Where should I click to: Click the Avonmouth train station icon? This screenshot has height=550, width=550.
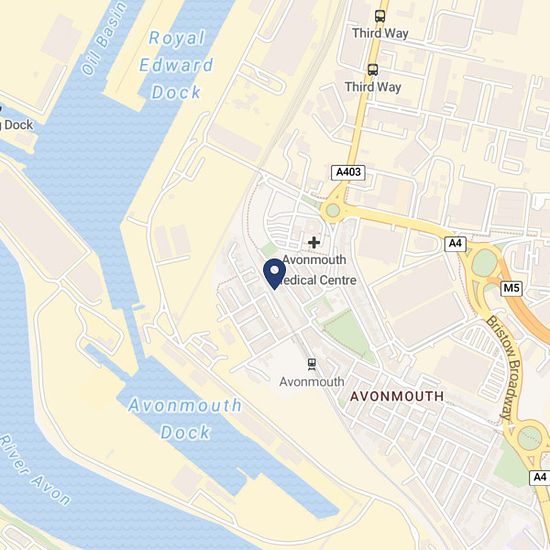[311, 364]
